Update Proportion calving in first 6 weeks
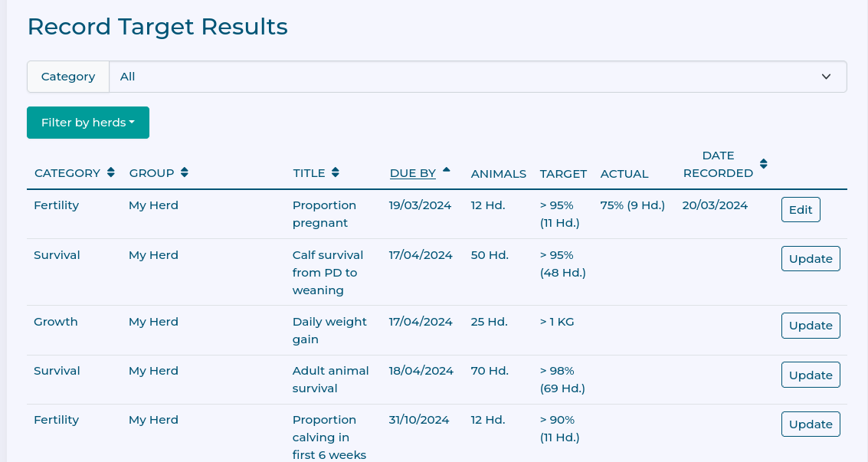The image size is (868, 462). [x=811, y=424]
